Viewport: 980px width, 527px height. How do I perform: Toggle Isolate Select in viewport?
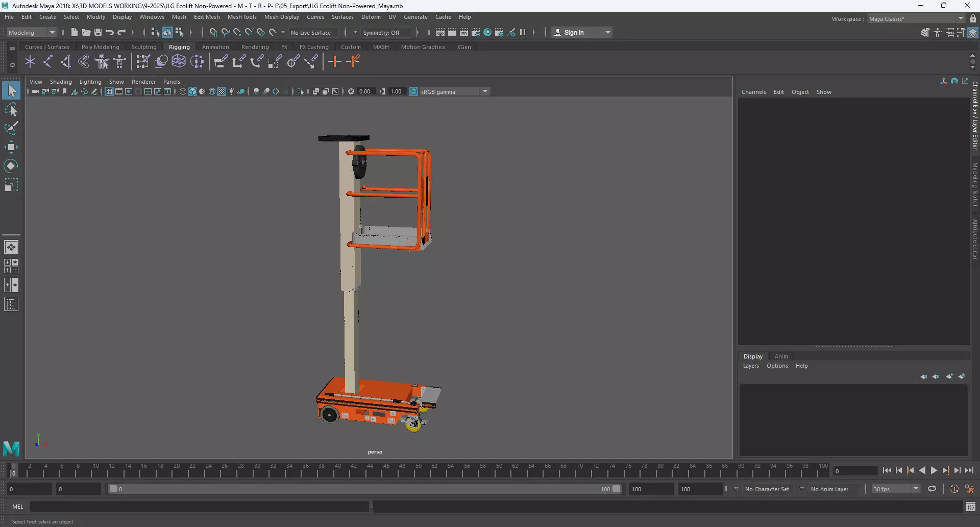pos(301,91)
